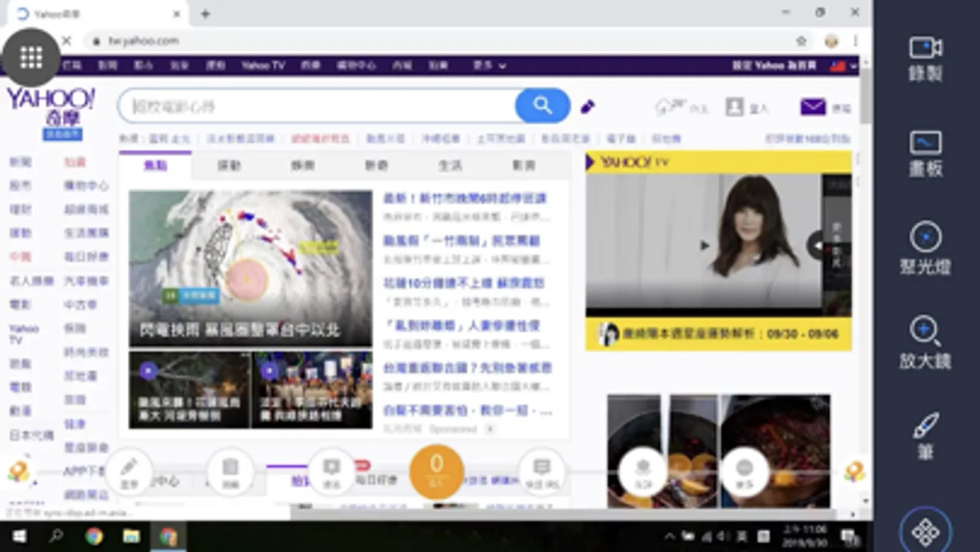Select the 焦點 news tab

point(155,165)
